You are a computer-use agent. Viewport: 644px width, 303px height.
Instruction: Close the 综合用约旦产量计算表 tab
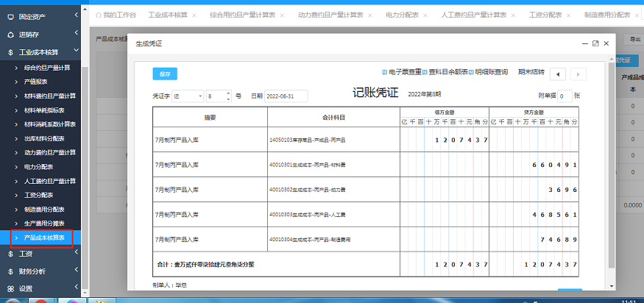tap(282, 15)
